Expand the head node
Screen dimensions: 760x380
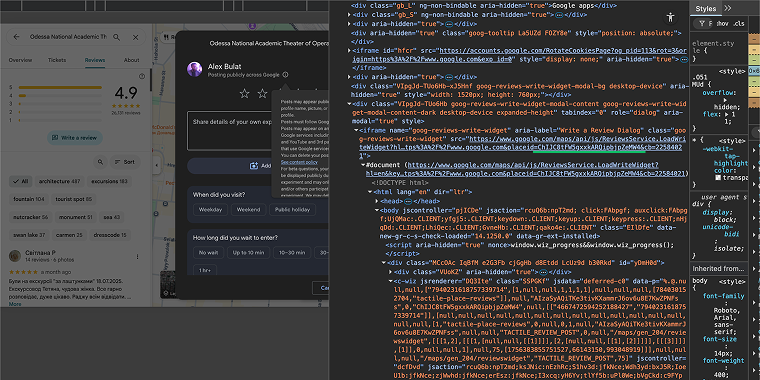(376, 201)
